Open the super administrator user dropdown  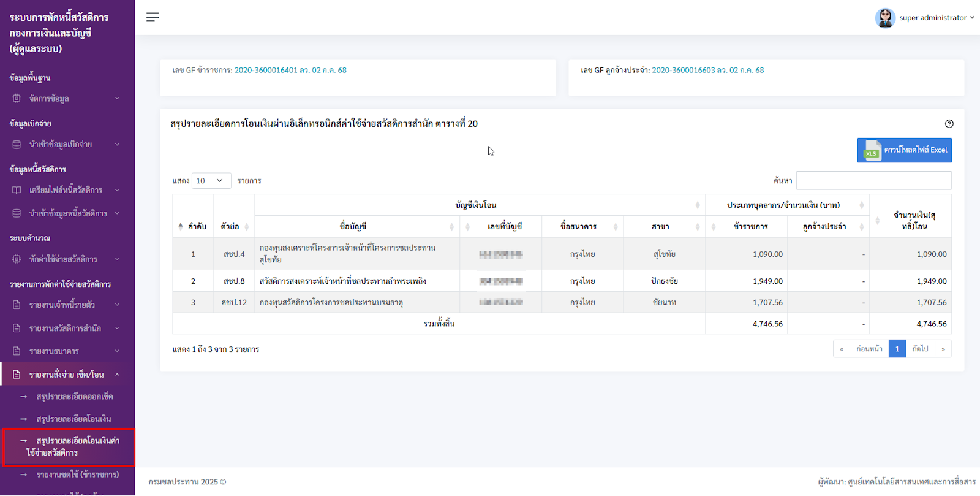[x=925, y=18]
